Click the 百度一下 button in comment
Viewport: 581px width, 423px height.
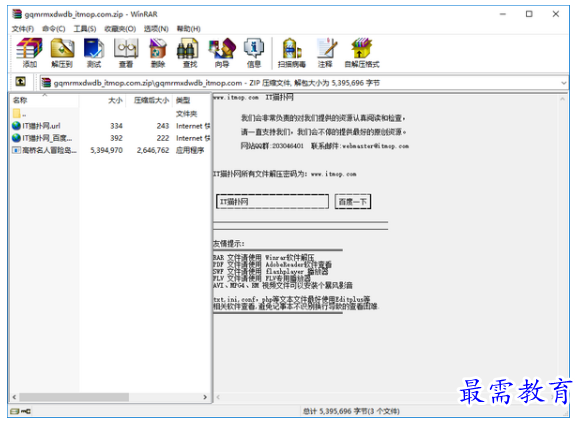click(x=353, y=201)
